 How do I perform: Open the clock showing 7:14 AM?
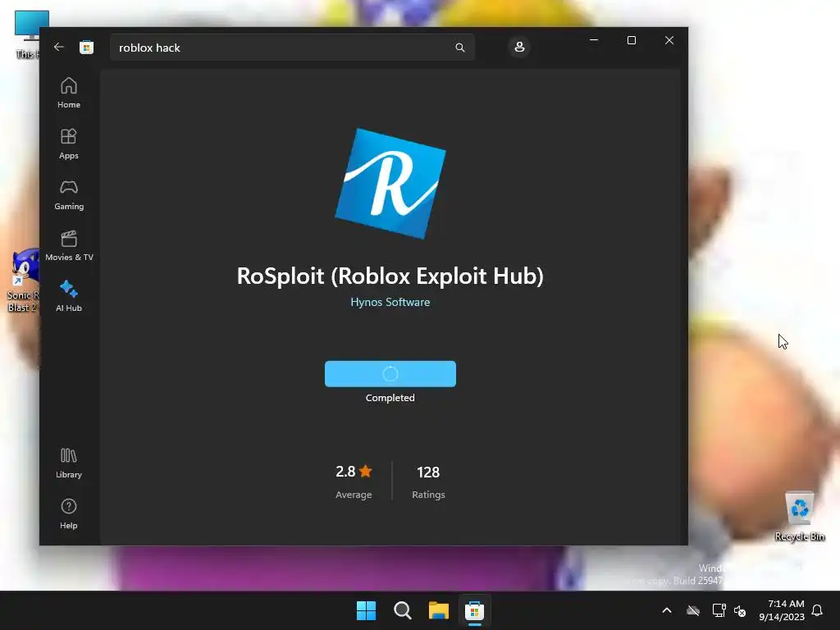pyautogui.click(x=782, y=610)
